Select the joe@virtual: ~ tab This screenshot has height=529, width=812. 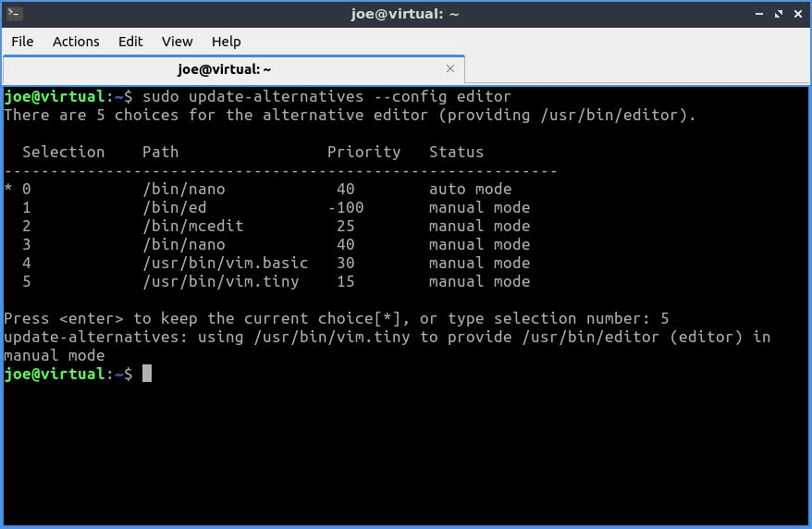coord(234,69)
